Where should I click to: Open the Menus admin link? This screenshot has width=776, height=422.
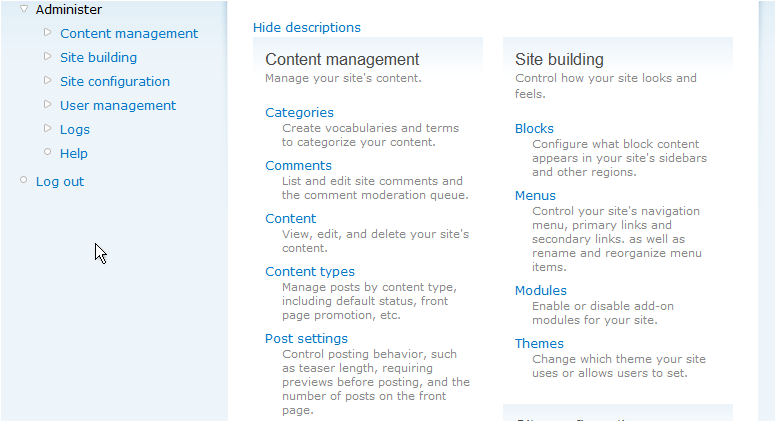(535, 195)
